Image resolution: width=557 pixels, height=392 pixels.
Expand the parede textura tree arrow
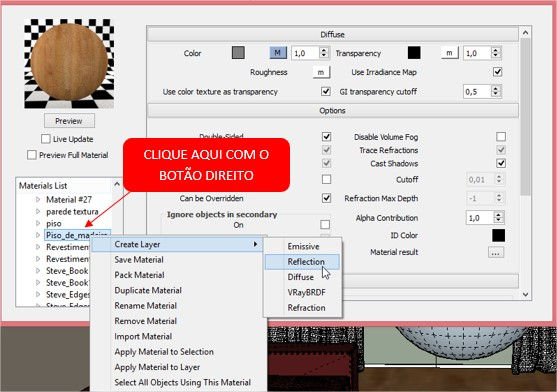[38, 212]
